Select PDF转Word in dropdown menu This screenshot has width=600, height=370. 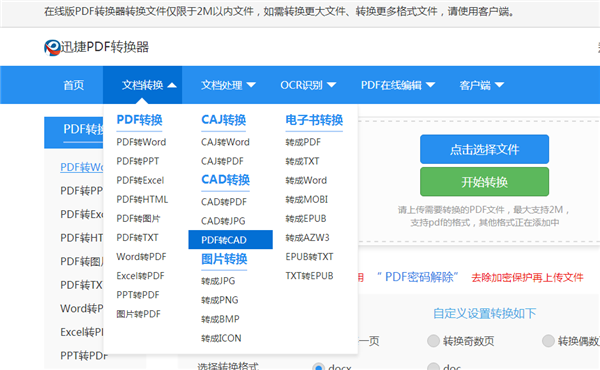pos(141,142)
